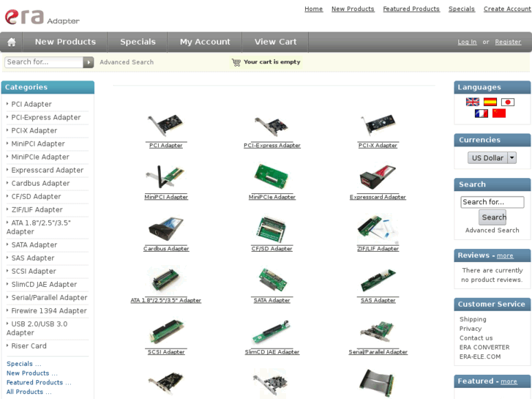Click the Specials ... link in sidebar
This screenshot has height=399, width=532.
click(x=23, y=364)
